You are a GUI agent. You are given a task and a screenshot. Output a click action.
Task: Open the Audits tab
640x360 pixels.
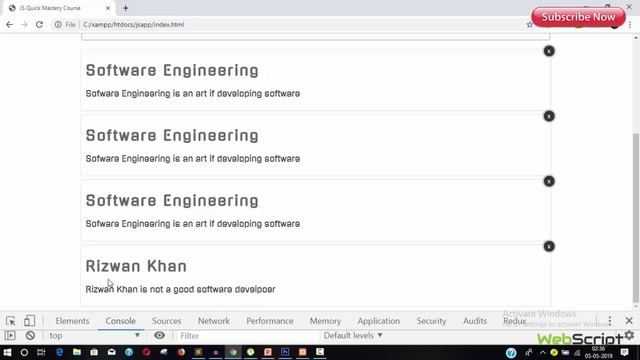pos(475,321)
